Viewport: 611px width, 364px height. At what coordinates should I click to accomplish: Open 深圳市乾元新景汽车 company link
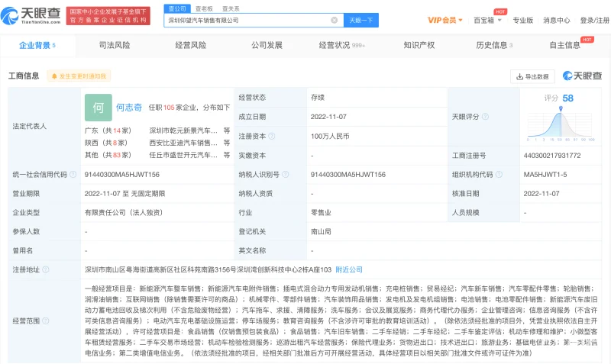pyautogui.click(x=183, y=130)
